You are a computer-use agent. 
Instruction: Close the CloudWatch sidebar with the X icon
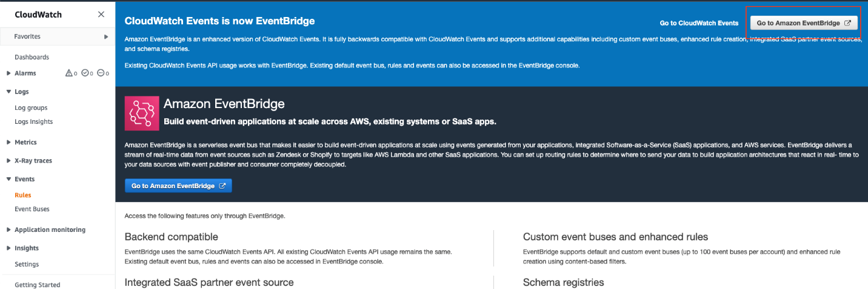pos(101,15)
